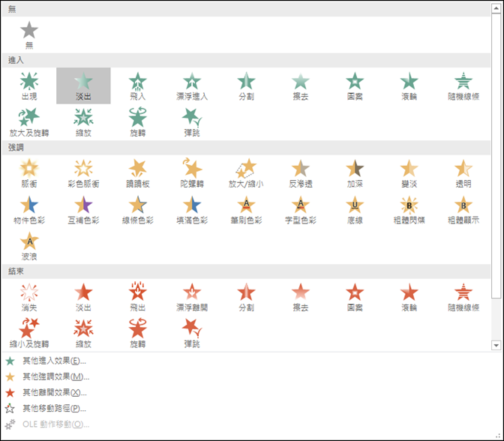Select the 透明 emphasis effect
Viewport: 504px width, 441px height.
pos(463,173)
